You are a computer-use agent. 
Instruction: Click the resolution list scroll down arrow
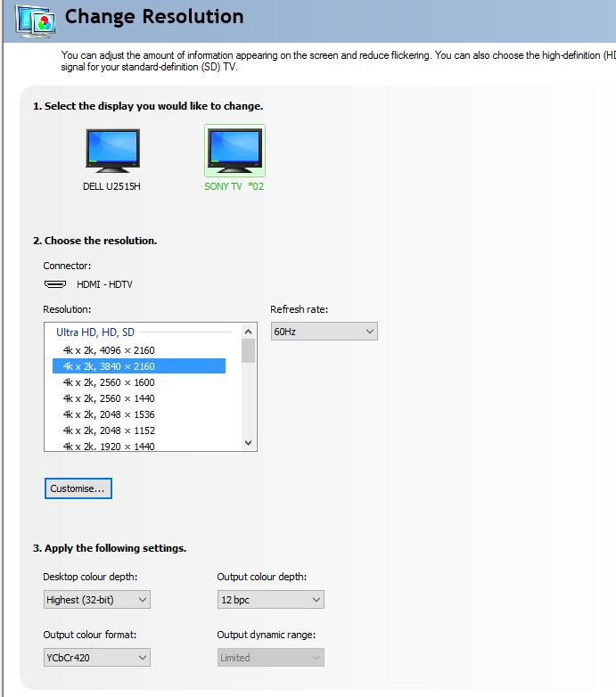click(248, 442)
